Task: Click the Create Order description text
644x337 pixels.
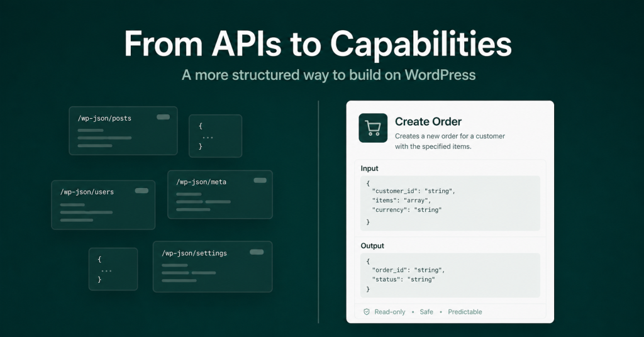Action: 450,141
